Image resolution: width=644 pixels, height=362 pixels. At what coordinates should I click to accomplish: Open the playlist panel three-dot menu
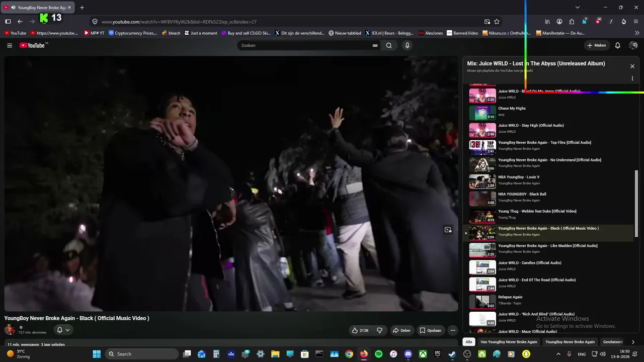point(632,78)
